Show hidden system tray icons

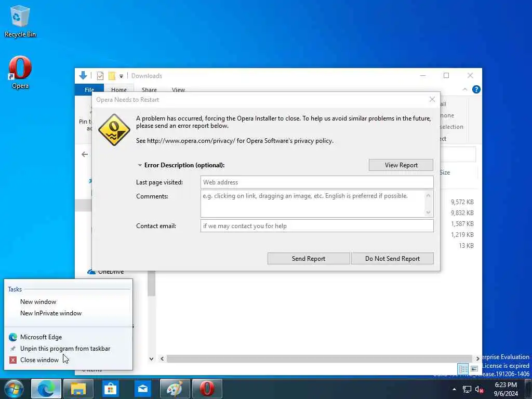point(454,389)
